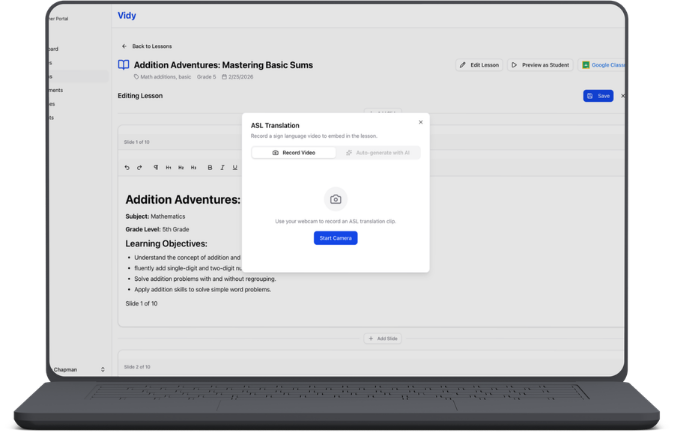The height and width of the screenshot is (432, 675).
Task: Click the 'Slide 2 of 10' header label
Action: tap(137, 367)
